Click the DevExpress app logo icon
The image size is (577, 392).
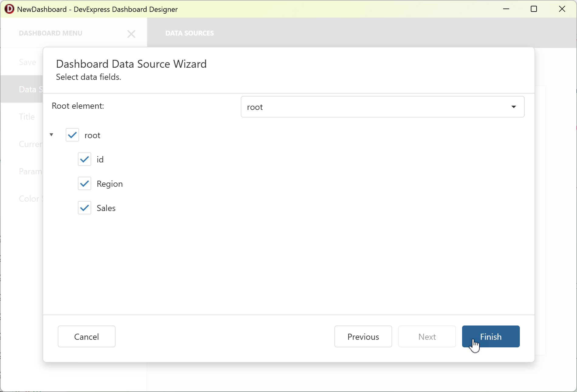point(9,9)
